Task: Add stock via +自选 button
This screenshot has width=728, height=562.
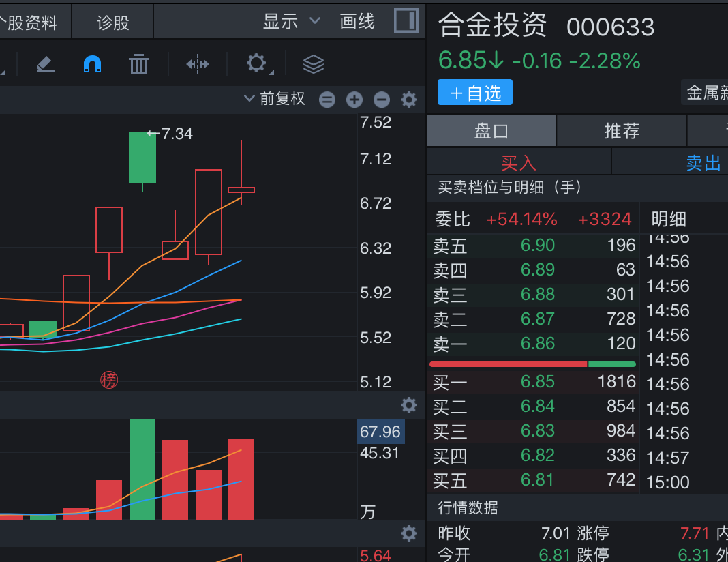Action: (x=475, y=93)
